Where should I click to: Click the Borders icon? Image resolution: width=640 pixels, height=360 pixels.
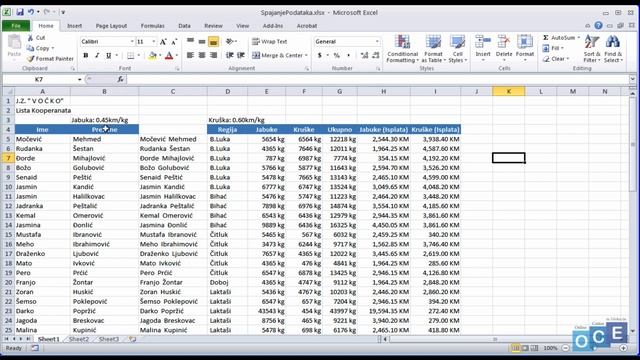[131, 55]
